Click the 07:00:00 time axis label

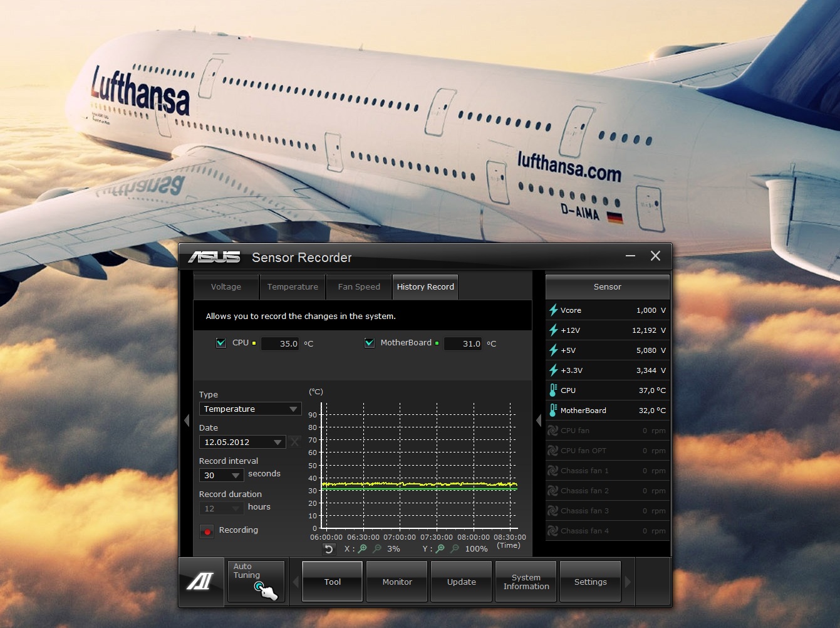(x=400, y=537)
